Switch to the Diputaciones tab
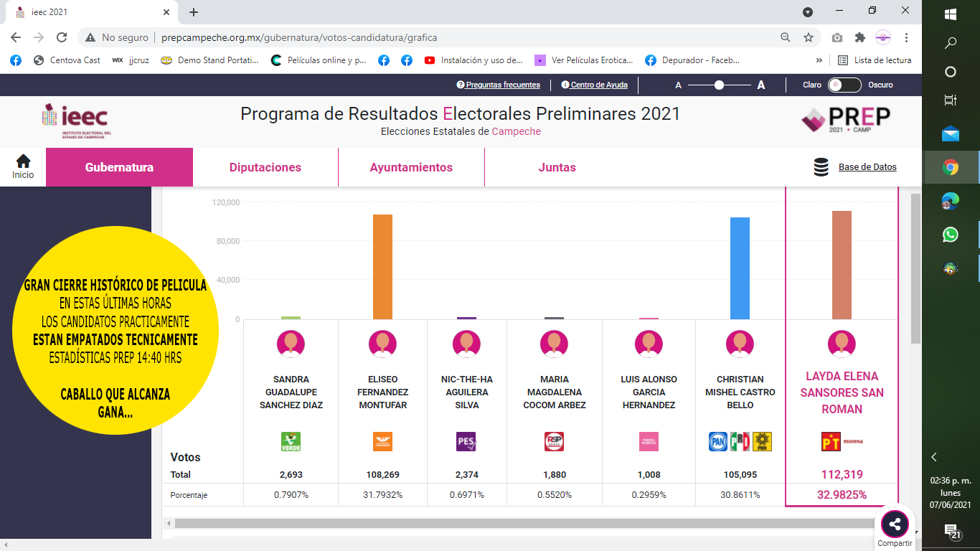The height and width of the screenshot is (551, 980). click(265, 167)
